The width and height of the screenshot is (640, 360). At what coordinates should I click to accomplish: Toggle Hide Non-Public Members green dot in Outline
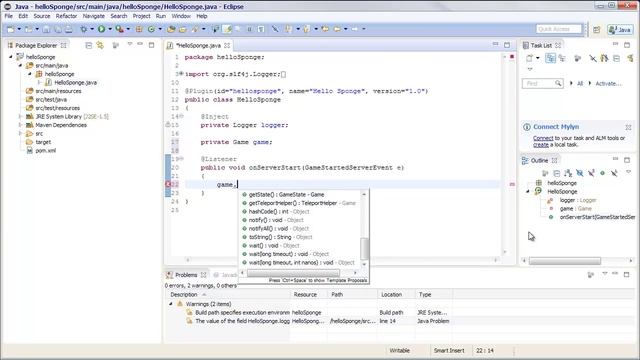click(x=602, y=173)
